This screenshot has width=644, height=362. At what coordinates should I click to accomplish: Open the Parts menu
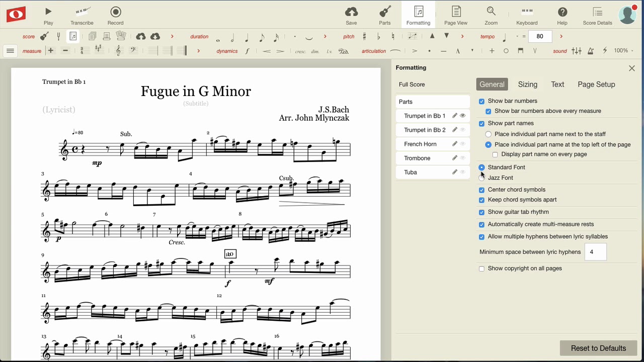pos(385,15)
